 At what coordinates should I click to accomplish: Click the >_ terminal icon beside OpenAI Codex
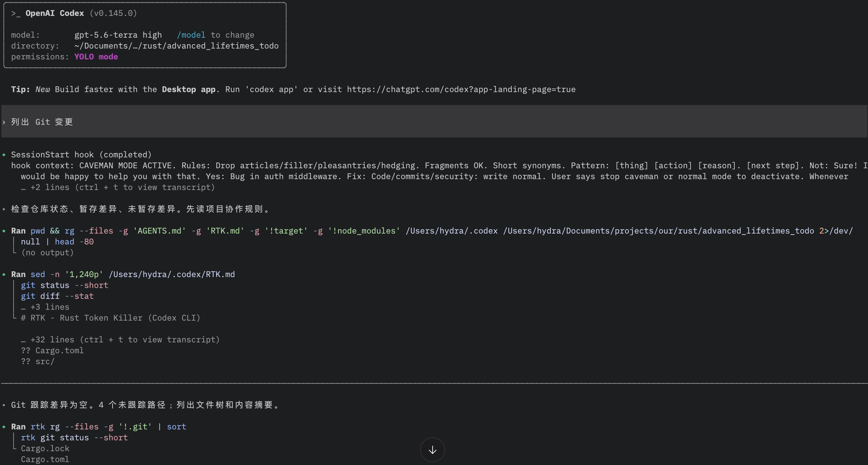point(16,13)
